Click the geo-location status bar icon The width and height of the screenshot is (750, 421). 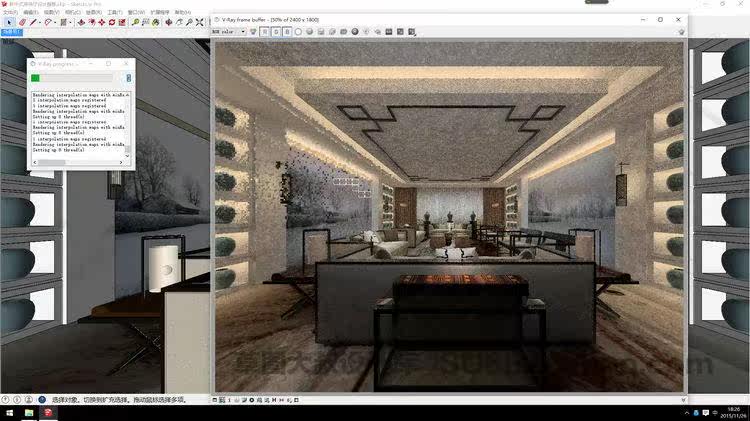pyautogui.click(x=5, y=399)
